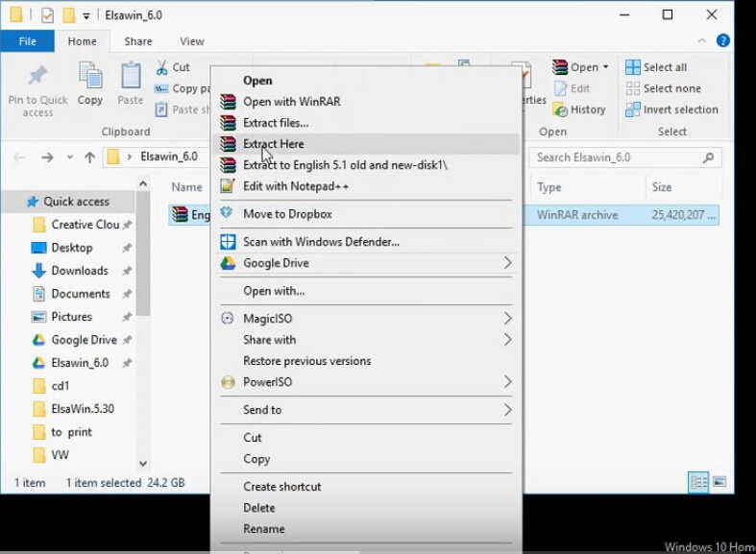Expand Google Drive submenu in context menu

507,263
